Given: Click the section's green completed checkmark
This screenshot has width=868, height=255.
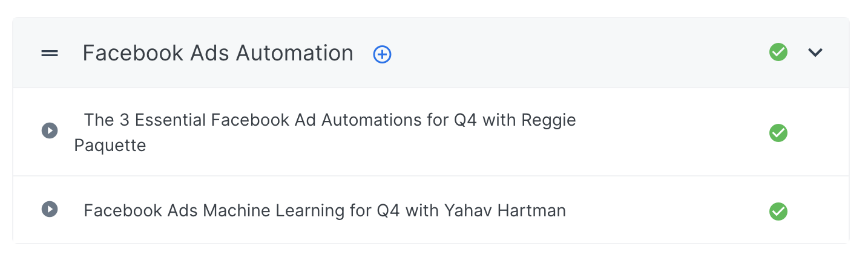Looking at the screenshot, I should [x=778, y=53].
